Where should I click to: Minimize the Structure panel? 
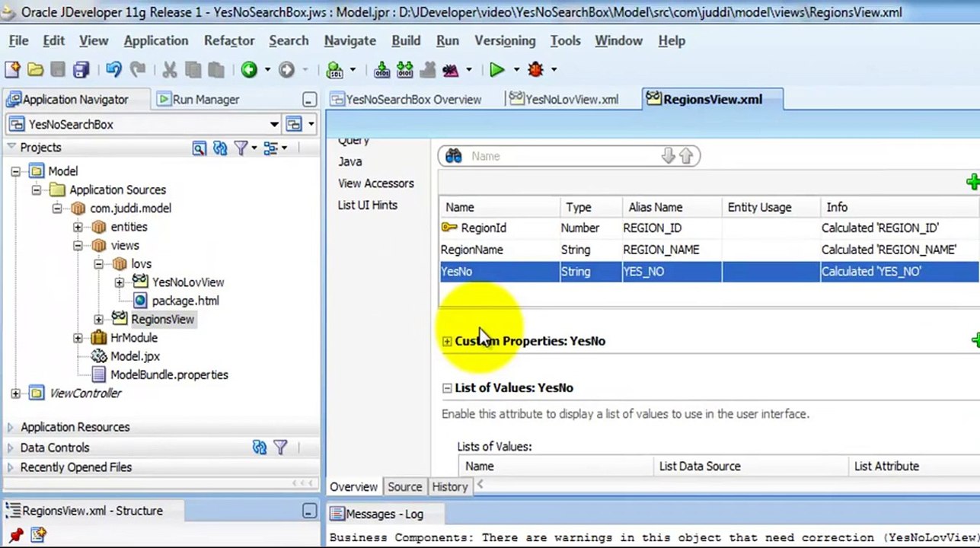pyautogui.click(x=309, y=511)
